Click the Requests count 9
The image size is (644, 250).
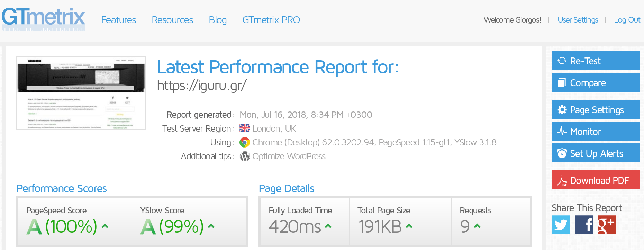click(x=465, y=227)
